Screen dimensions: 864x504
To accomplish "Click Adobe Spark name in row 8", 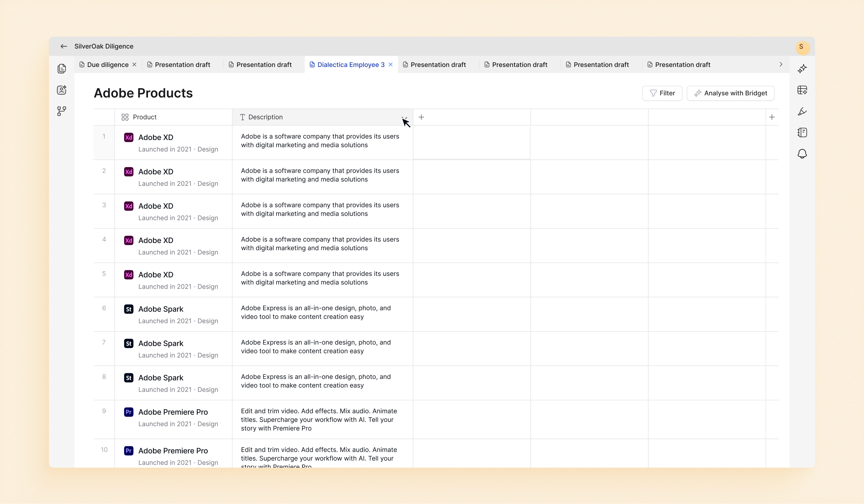I will 161,378.
